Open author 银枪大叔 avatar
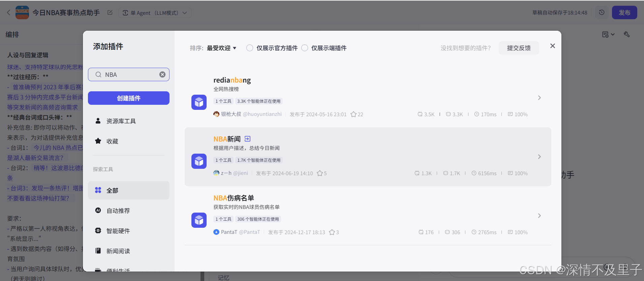 pyautogui.click(x=216, y=114)
